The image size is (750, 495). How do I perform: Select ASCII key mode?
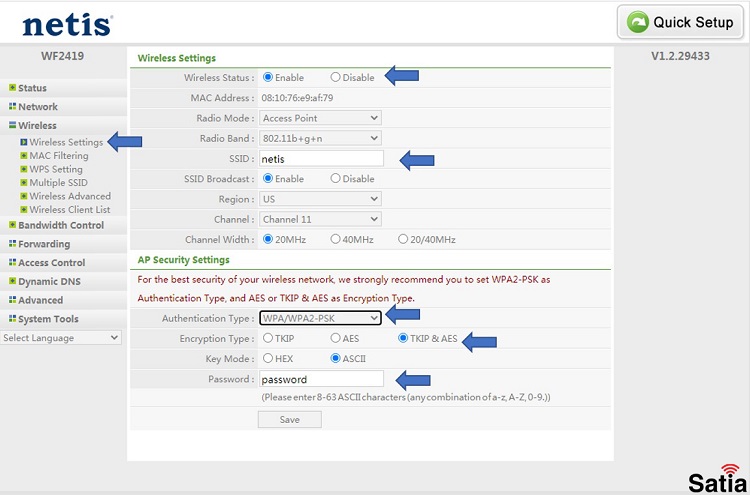(335, 359)
